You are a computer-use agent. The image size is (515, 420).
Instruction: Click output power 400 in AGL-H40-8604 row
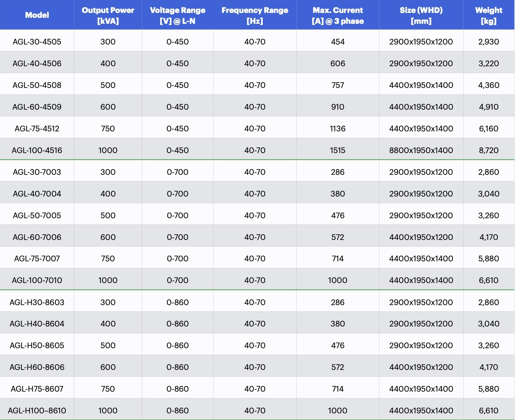coord(108,324)
